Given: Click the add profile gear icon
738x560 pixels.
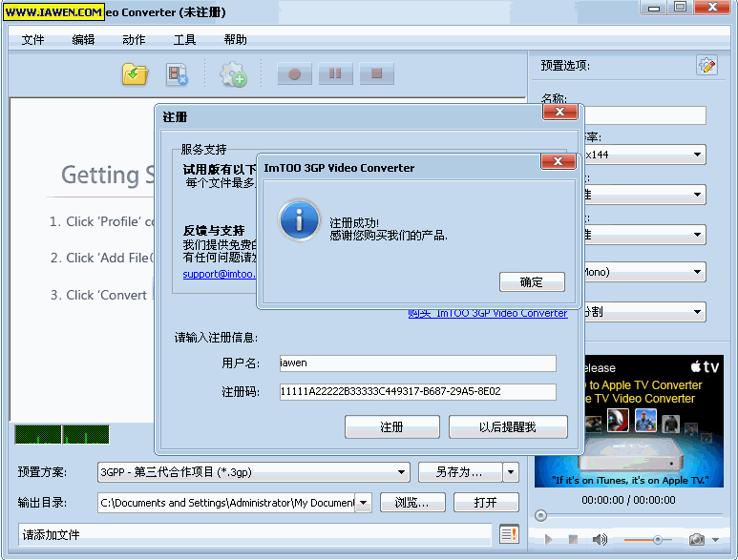Looking at the screenshot, I should click(233, 74).
